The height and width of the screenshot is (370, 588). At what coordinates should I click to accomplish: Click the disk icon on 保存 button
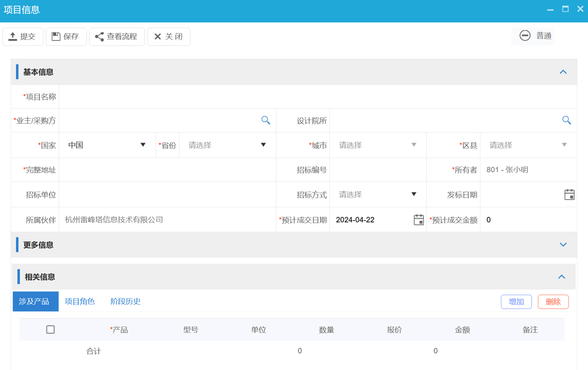pyautogui.click(x=56, y=36)
